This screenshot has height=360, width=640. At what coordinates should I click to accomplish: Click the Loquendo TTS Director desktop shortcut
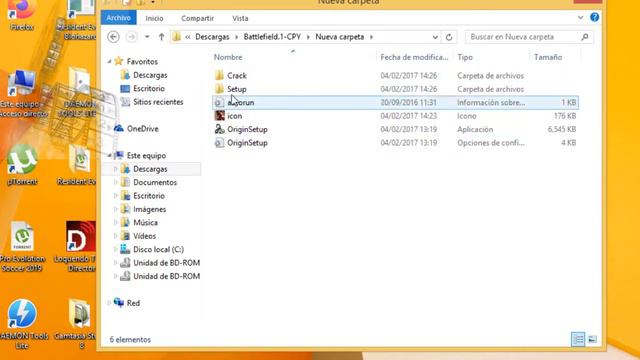pos(80,247)
